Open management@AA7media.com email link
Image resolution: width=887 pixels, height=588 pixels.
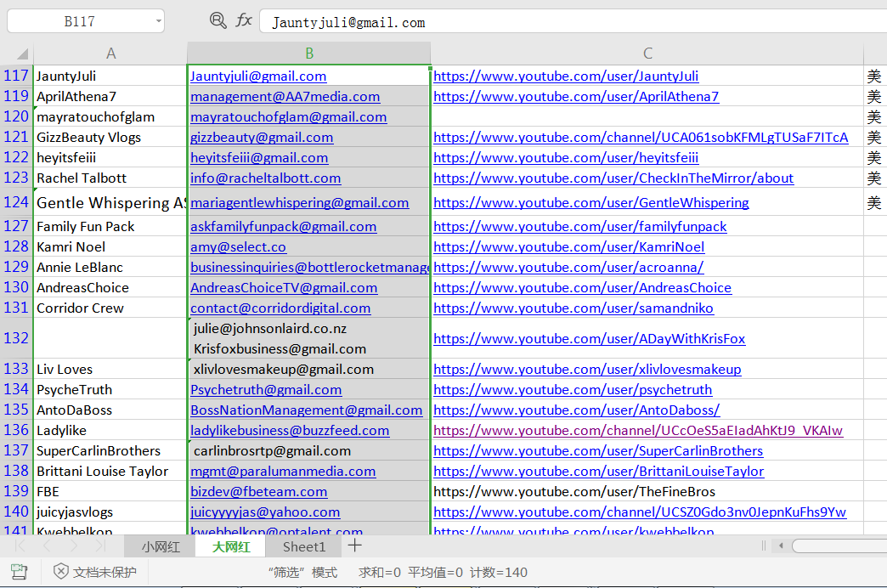(285, 96)
